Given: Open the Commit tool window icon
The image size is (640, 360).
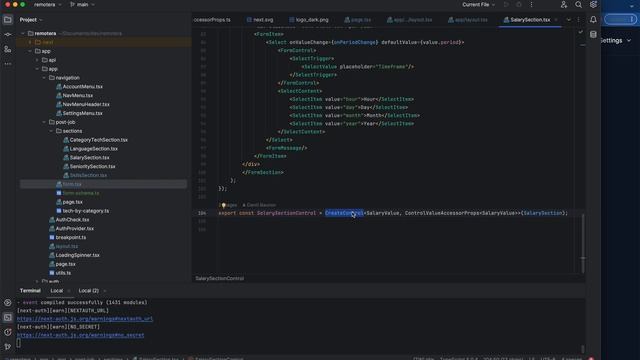Looking at the screenshot, I should pyautogui.click(x=8, y=35).
